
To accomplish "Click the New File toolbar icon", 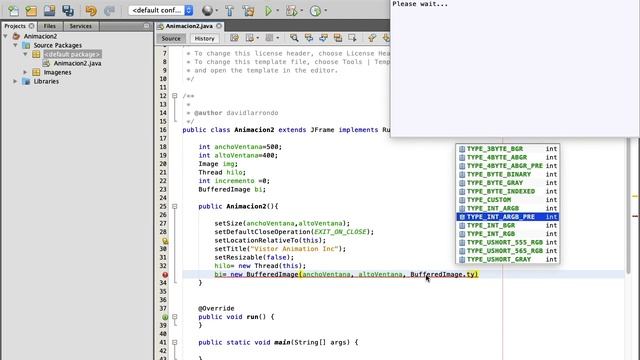I will [x=13, y=11].
